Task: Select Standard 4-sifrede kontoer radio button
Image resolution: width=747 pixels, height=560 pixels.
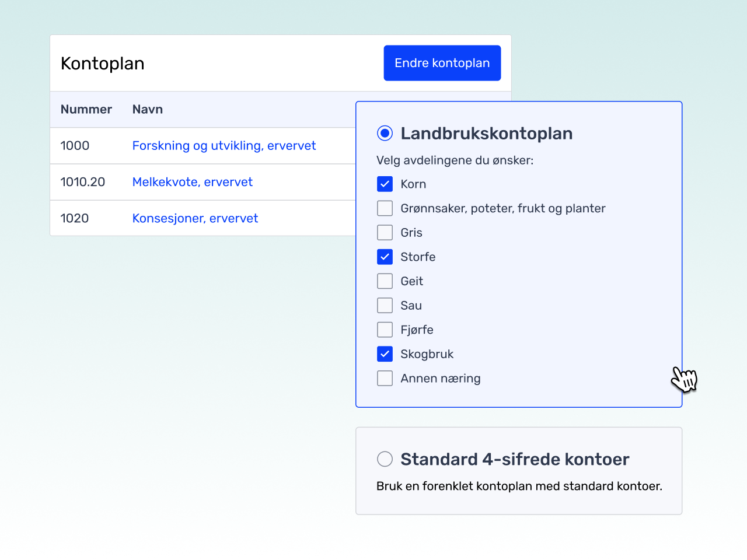Action: 385,459
